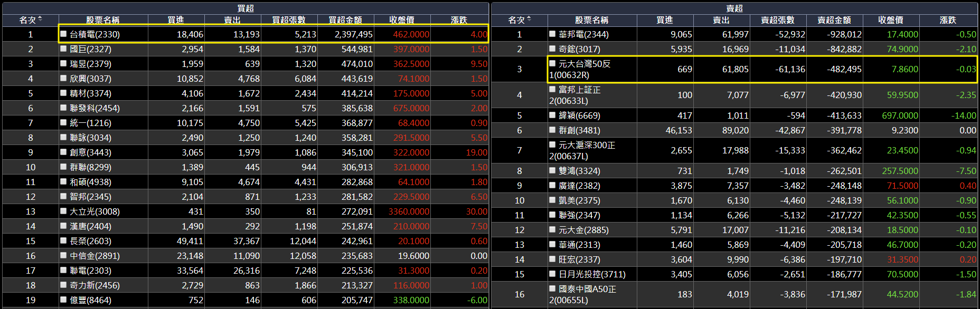Click the 3360.0000 closing price
The image size is (980, 309).
[409, 211]
